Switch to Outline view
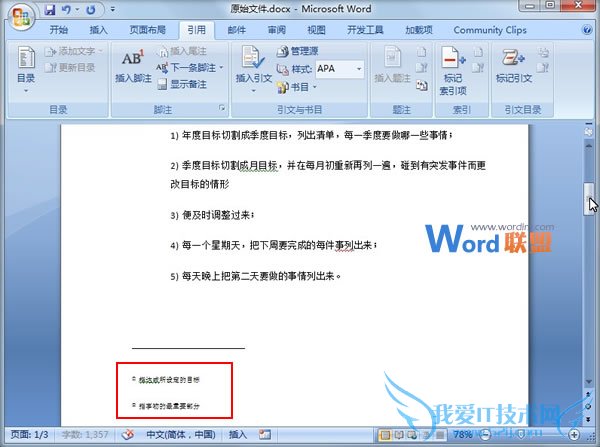 click(x=426, y=435)
